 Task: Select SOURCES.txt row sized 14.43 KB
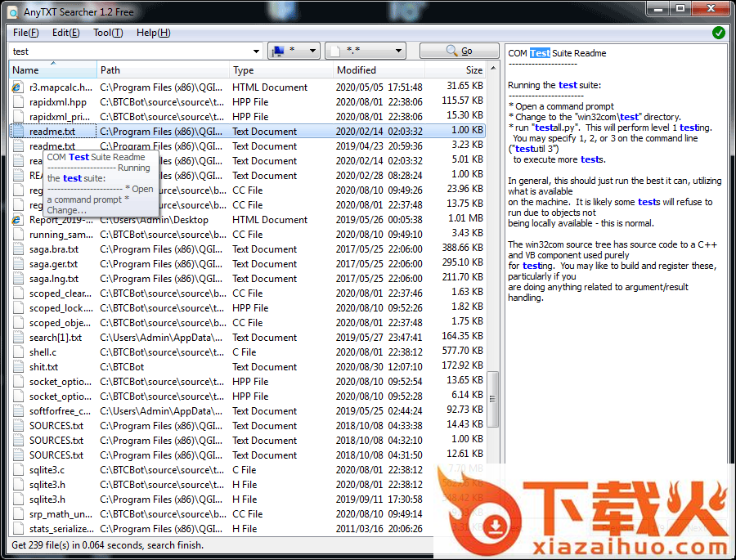(x=247, y=426)
